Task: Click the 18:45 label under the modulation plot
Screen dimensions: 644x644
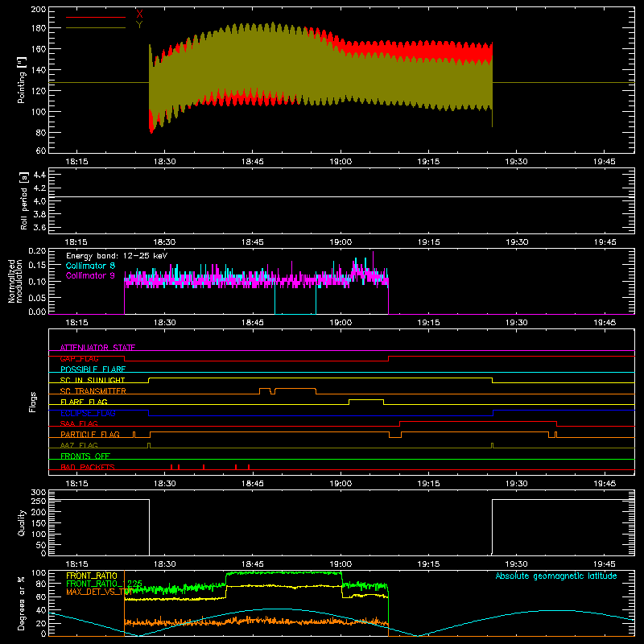Action: (x=253, y=323)
